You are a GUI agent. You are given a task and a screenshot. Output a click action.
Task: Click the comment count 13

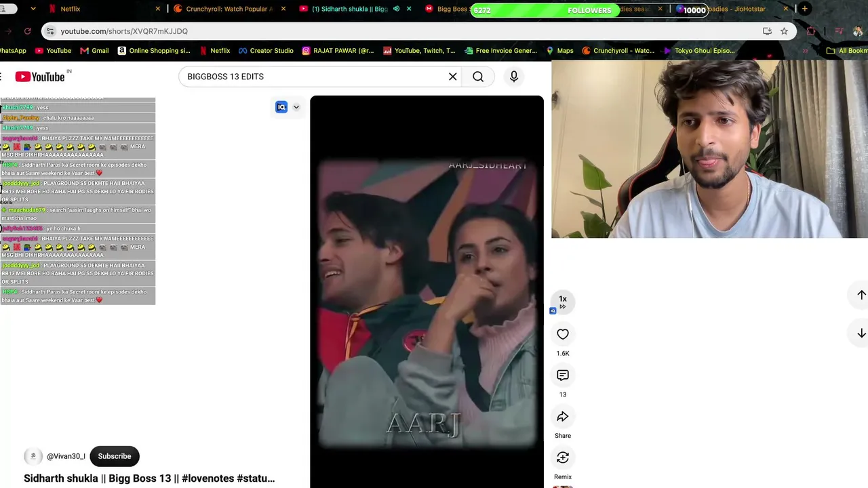[563, 394]
